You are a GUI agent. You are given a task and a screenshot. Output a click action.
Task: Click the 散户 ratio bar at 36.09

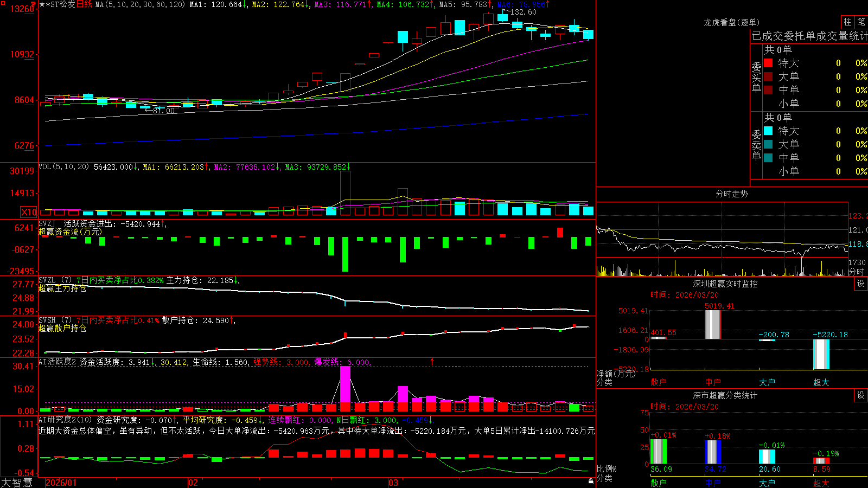(659, 452)
